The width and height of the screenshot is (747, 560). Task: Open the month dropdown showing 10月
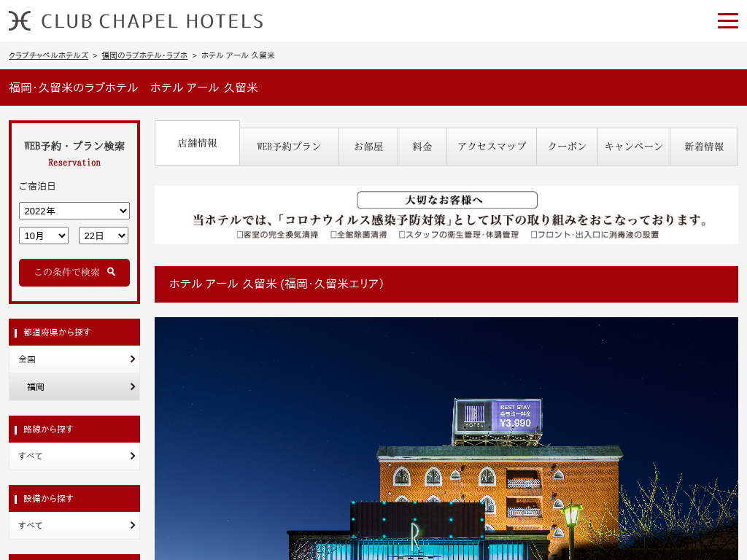pos(44,236)
